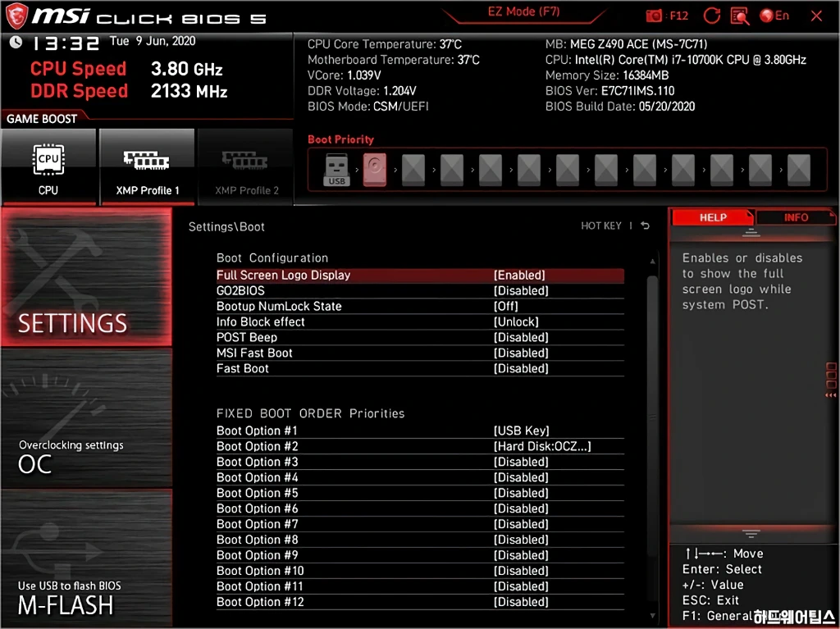Click the clock time 13:32
This screenshot has width=840, height=629.
tap(66, 43)
